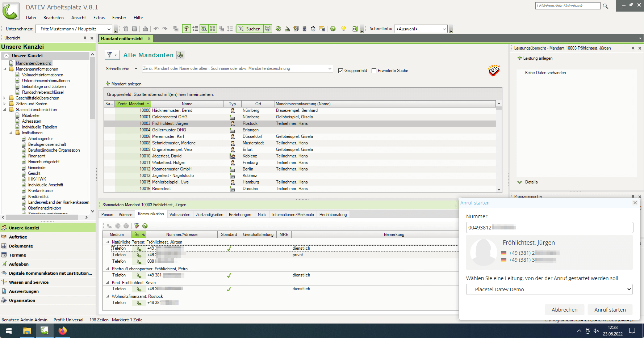Select the Mitarbeiter tree item
Viewport: 644px width, 338px height.
(x=31, y=115)
